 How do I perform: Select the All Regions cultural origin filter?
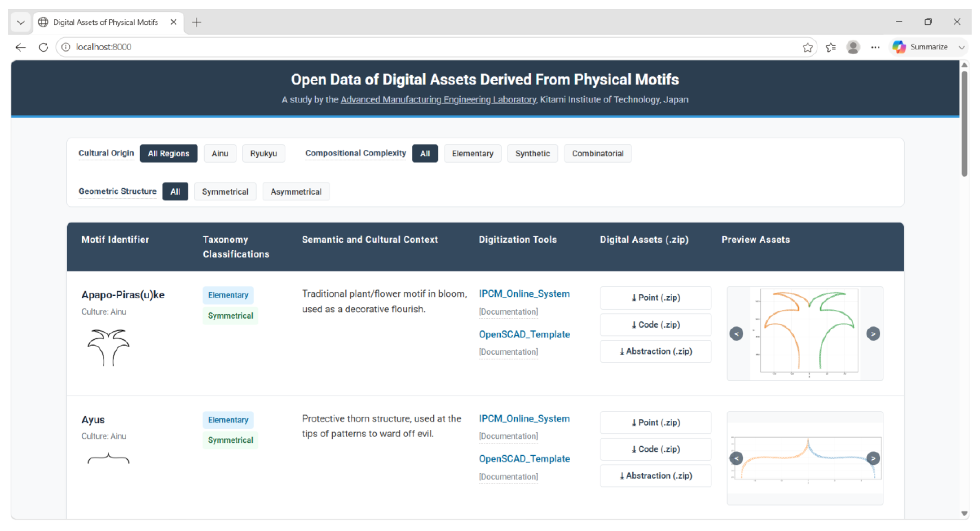(x=169, y=154)
